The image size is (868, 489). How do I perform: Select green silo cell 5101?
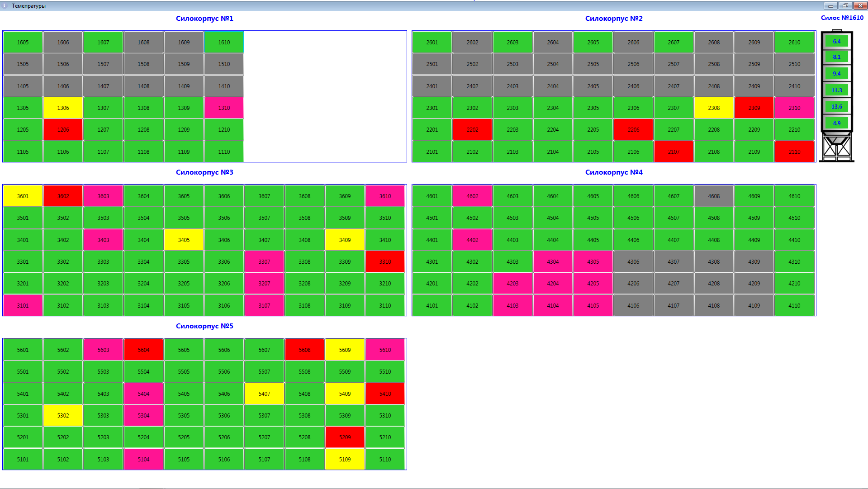coord(23,459)
